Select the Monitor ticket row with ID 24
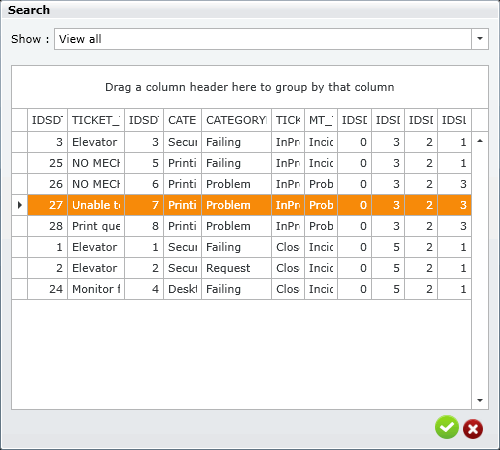The height and width of the screenshot is (450, 500). [242, 289]
